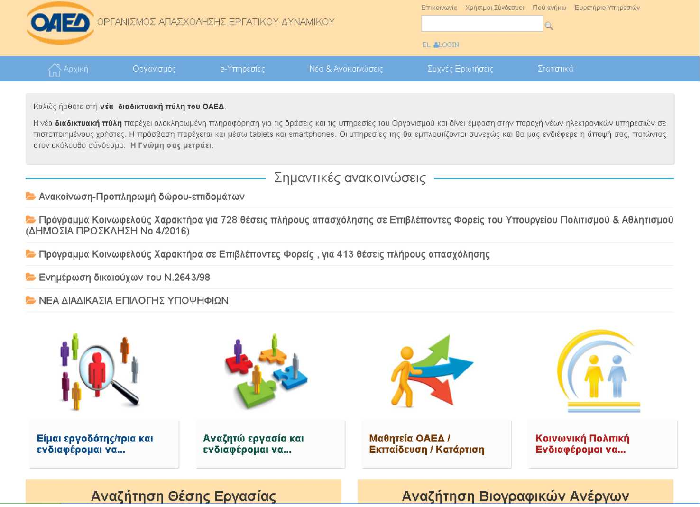The height and width of the screenshot is (507, 700).
Task: Switch language with the EL link
Action: pyautogui.click(x=426, y=45)
